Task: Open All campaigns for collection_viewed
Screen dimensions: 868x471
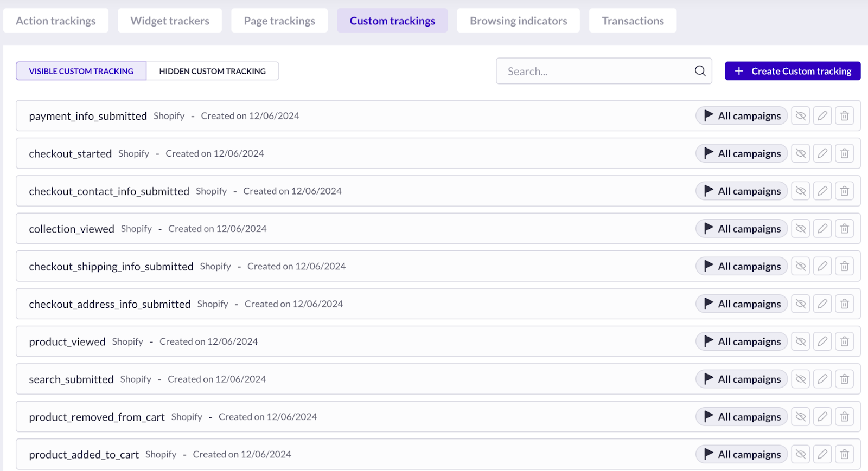Action: (742, 229)
